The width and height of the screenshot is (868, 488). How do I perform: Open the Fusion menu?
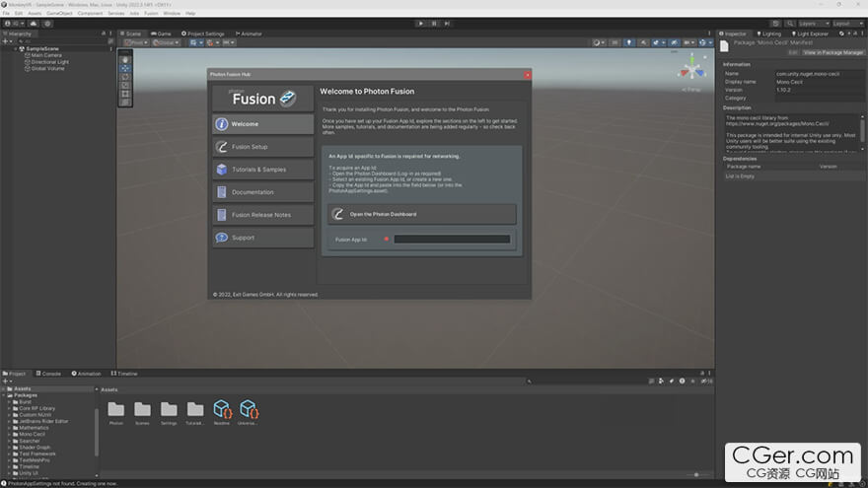point(151,13)
